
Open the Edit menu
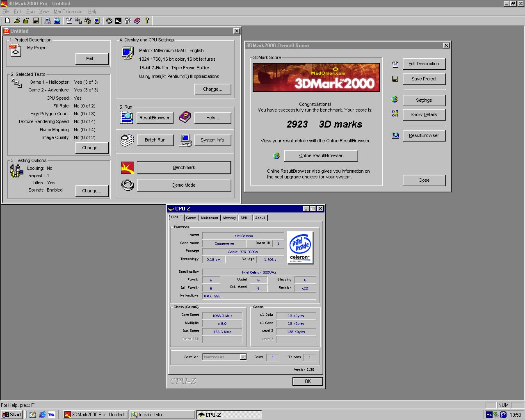click(x=18, y=11)
